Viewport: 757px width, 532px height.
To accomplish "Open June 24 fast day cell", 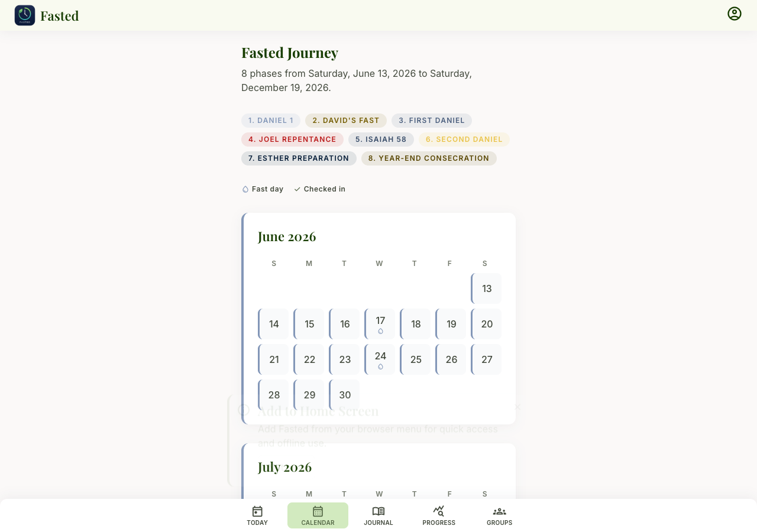I will pyautogui.click(x=380, y=359).
